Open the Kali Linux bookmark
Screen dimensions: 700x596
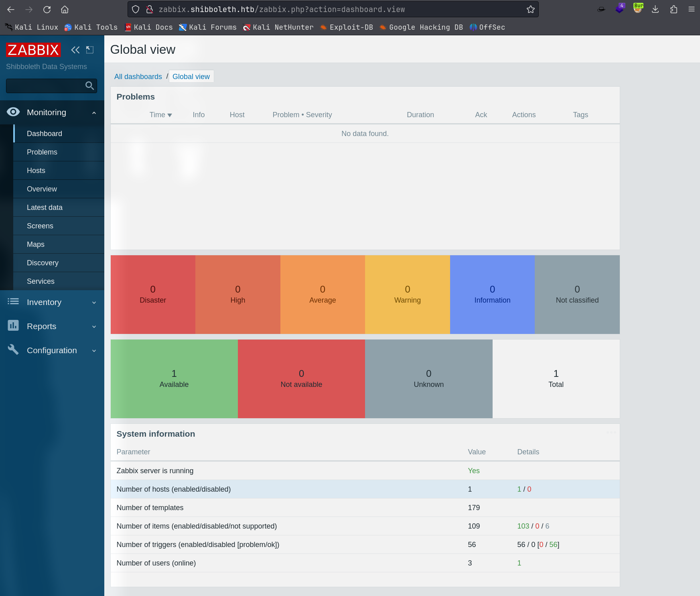point(32,27)
